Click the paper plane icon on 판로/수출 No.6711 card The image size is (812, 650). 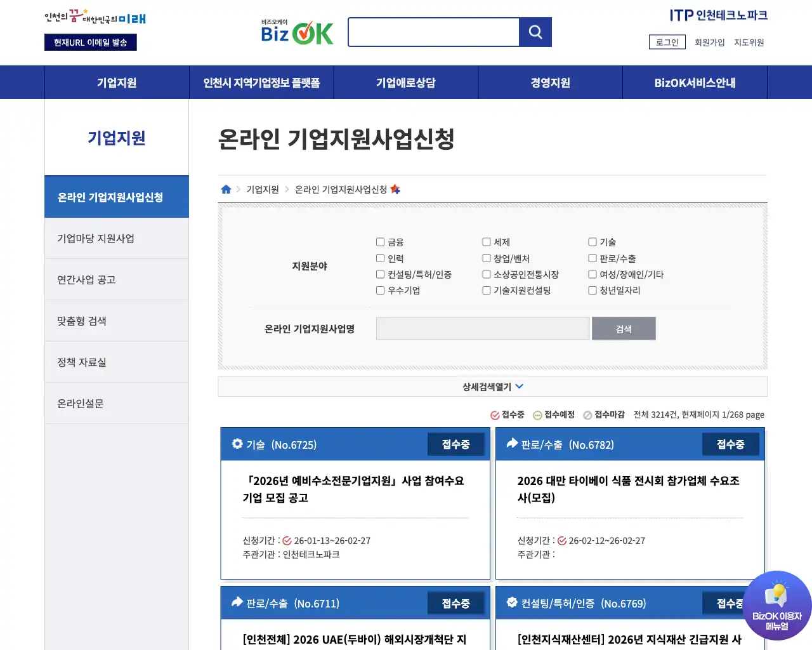click(x=237, y=602)
